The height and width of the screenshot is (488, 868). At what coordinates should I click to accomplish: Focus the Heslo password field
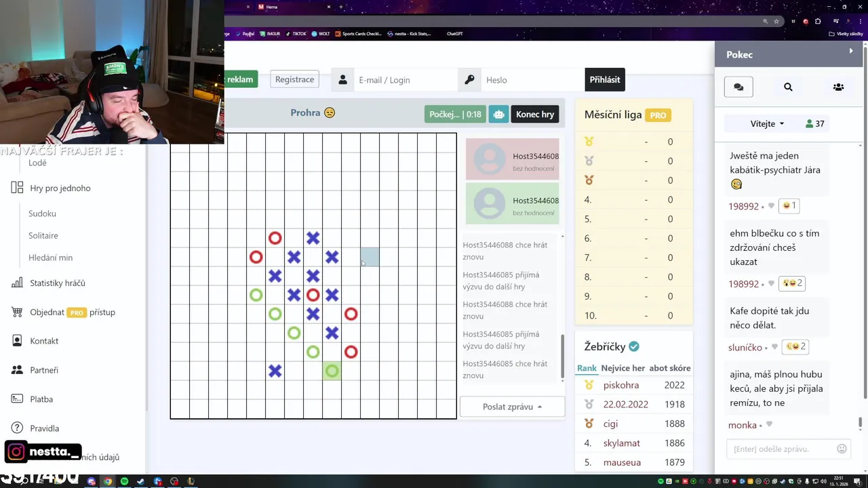pos(532,80)
